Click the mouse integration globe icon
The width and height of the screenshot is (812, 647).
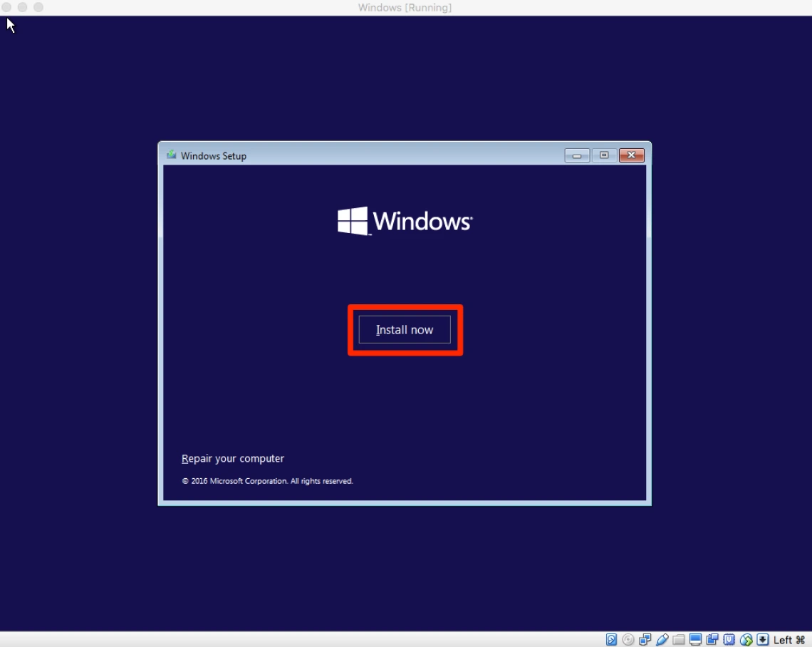tap(746, 640)
